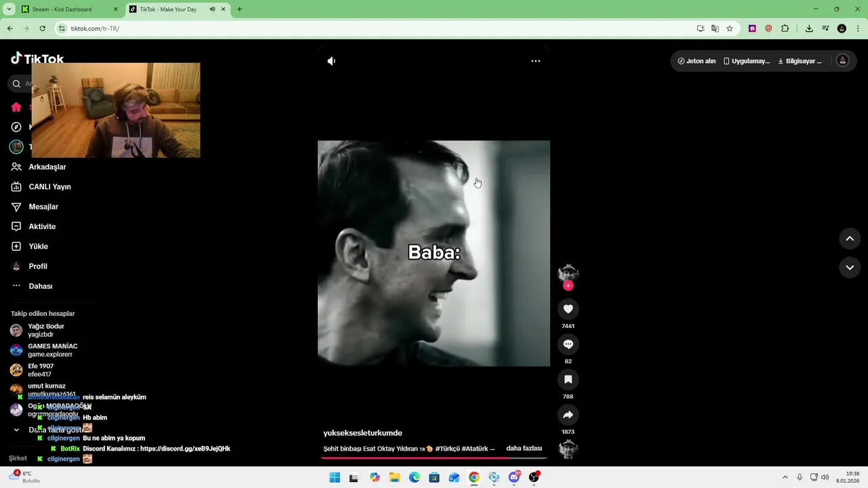The width and height of the screenshot is (868, 488).
Task: Mute the TikTok video sound
Action: tap(331, 61)
